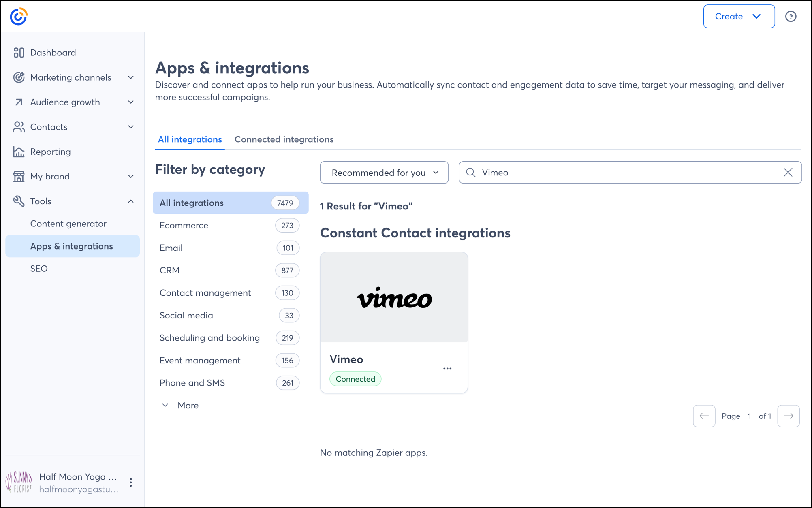Image resolution: width=812 pixels, height=508 pixels.
Task: Click the Audience growth arrow icon
Action: pyautogui.click(x=19, y=102)
